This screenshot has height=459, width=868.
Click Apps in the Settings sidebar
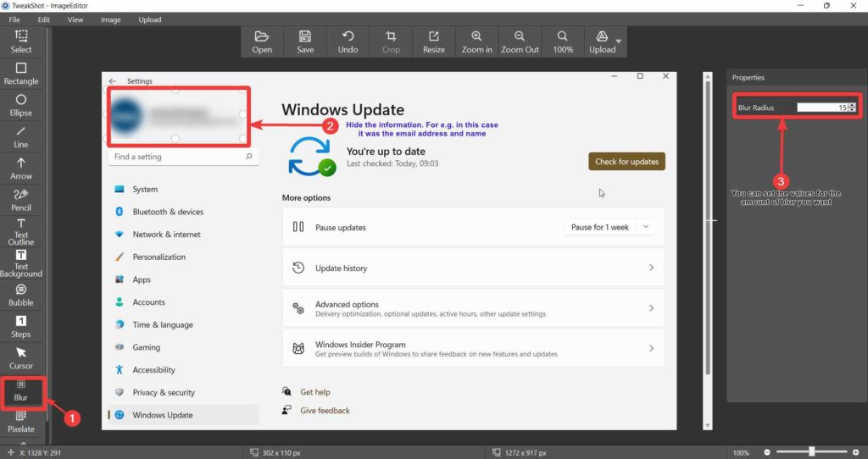click(183, 279)
